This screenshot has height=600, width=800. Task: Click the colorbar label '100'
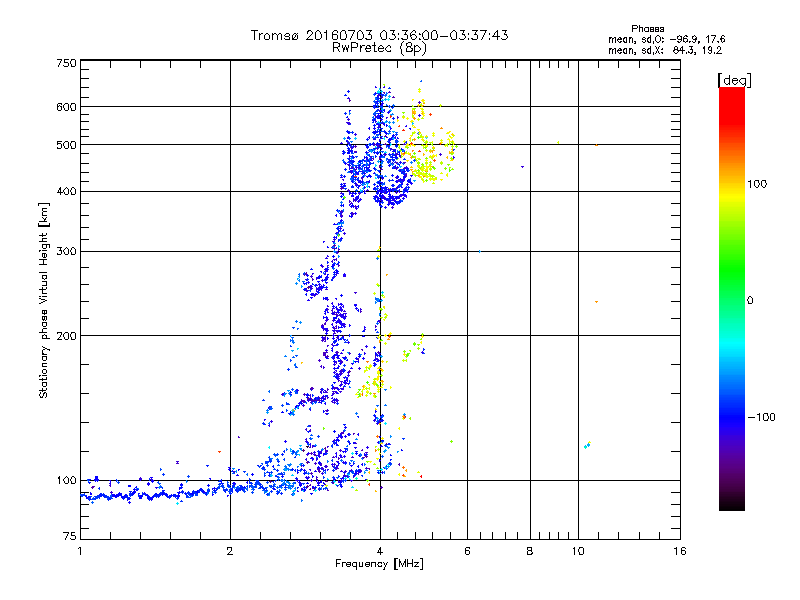point(757,184)
